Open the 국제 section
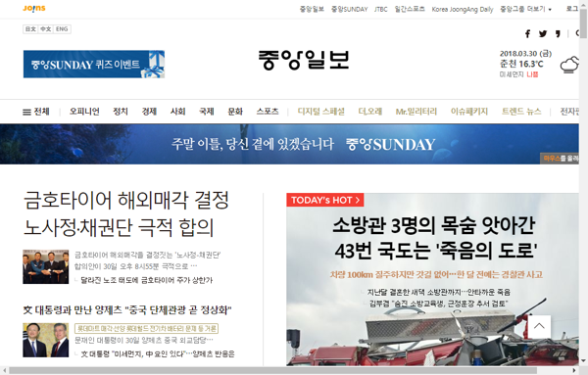 click(207, 112)
